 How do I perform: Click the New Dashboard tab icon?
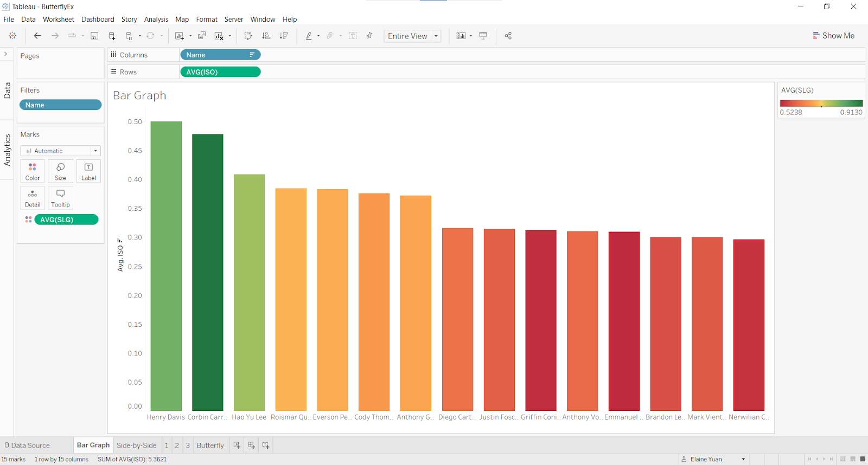pos(251,445)
